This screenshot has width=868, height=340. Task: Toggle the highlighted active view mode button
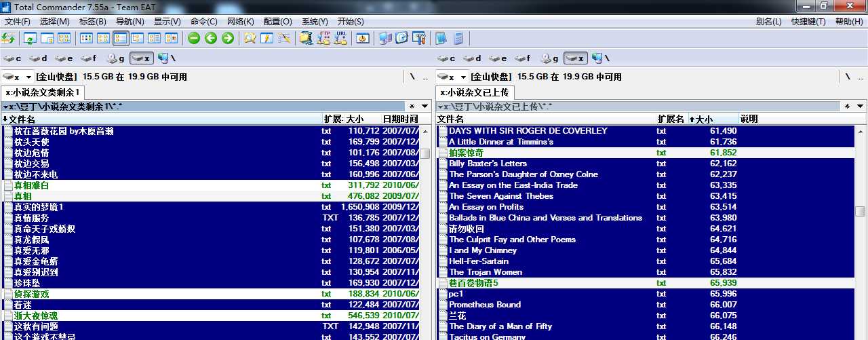121,38
